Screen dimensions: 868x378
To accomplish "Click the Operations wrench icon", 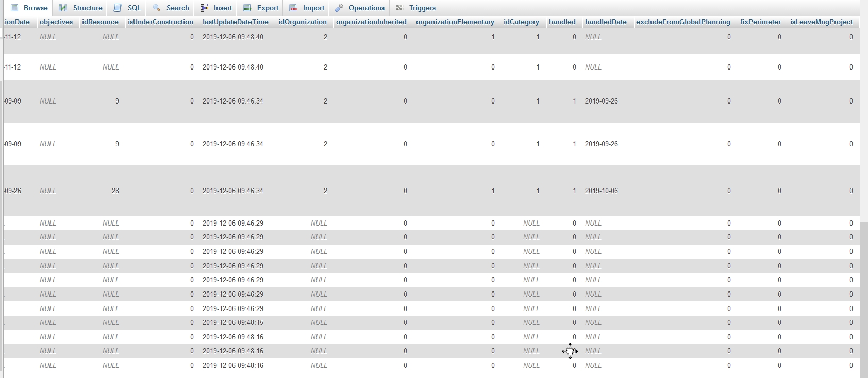I will click(x=339, y=8).
